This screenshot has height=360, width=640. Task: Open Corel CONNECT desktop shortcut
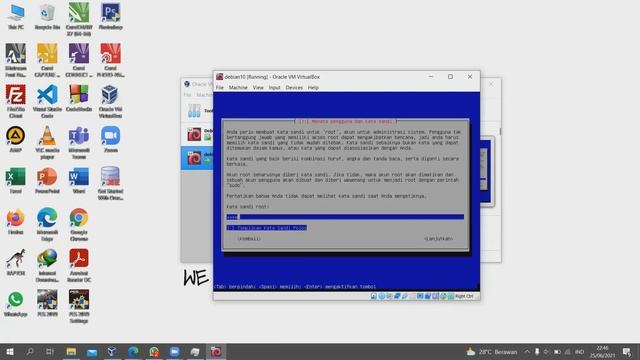pos(79,60)
